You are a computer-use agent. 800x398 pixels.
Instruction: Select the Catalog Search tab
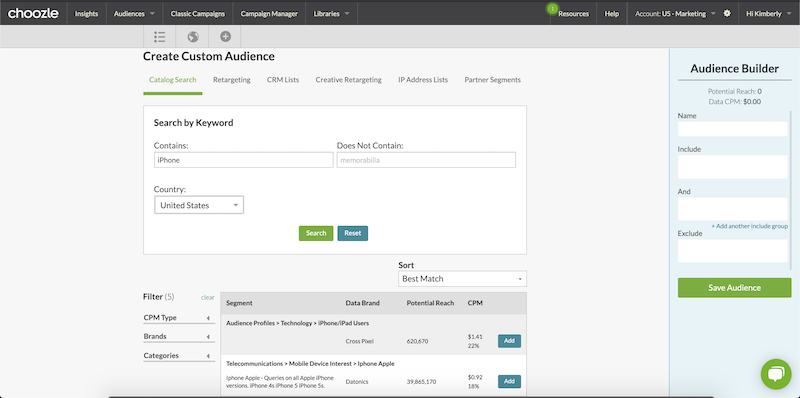pos(172,80)
